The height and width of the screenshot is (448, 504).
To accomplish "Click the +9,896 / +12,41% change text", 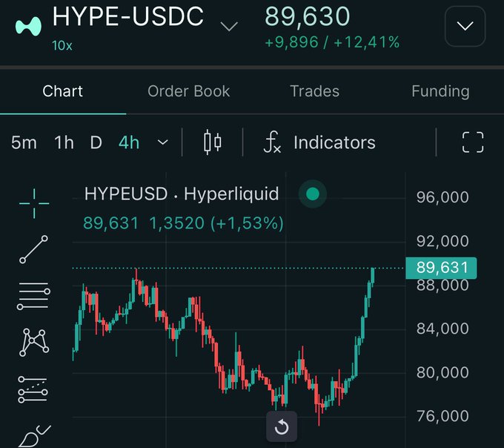I will click(x=332, y=42).
